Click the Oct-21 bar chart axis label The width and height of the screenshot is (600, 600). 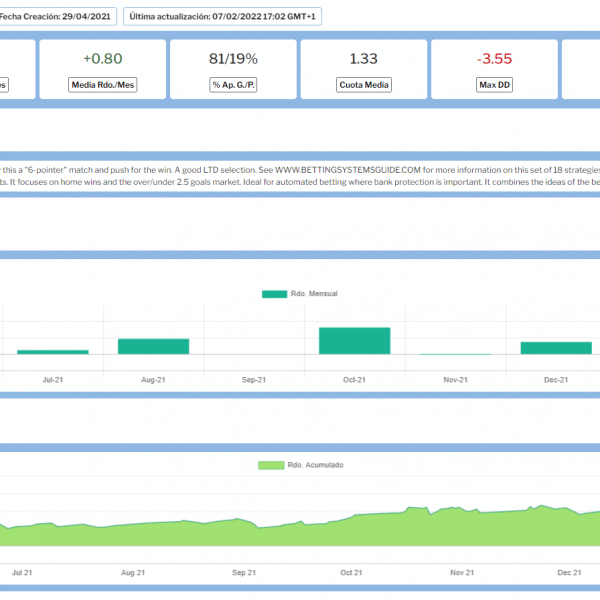tap(354, 380)
